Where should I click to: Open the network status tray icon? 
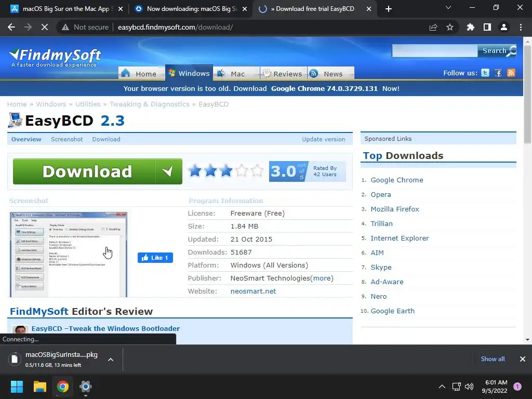click(456, 387)
